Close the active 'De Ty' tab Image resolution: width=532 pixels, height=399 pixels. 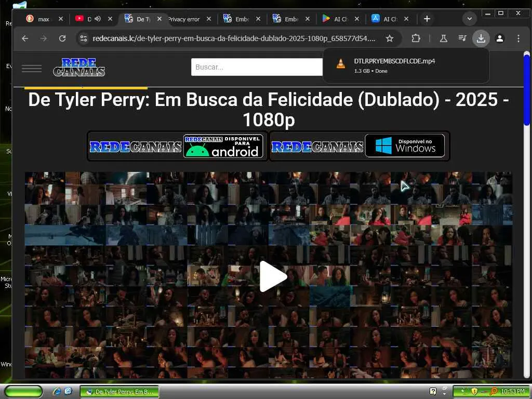tap(159, 19)
